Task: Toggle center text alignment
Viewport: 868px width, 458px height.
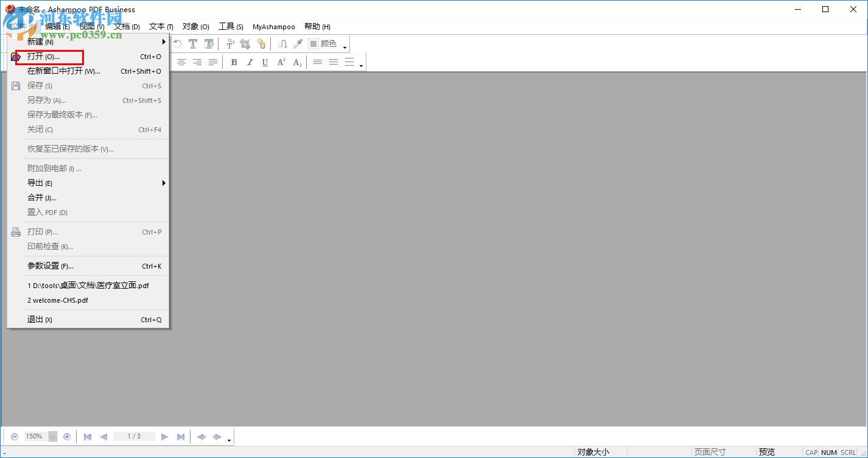Action: pos(181,62)
